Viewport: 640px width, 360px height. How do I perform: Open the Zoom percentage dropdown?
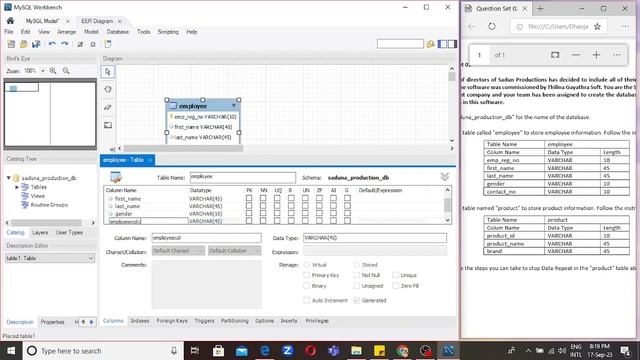[x=42, y=71]
